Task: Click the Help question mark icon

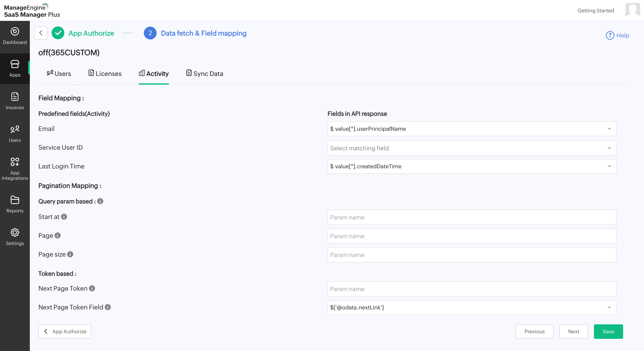Action: point(610,35)
